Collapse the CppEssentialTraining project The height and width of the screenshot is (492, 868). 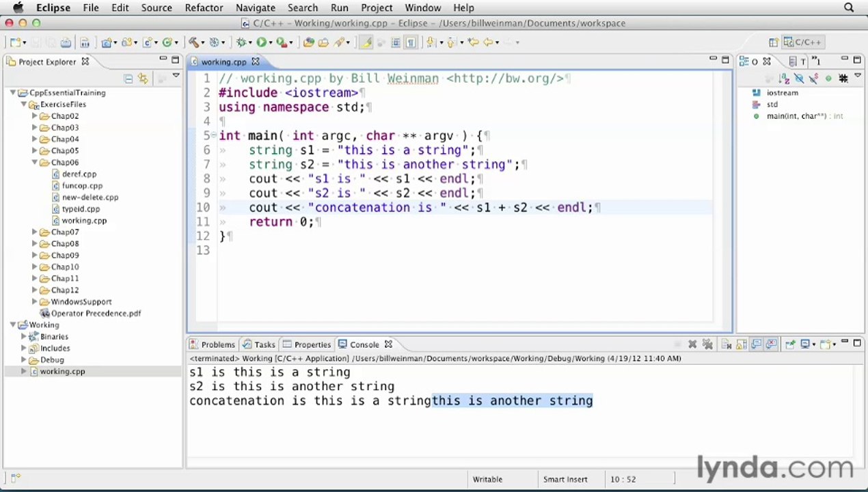pyautogui.click(x=13, y=92)
